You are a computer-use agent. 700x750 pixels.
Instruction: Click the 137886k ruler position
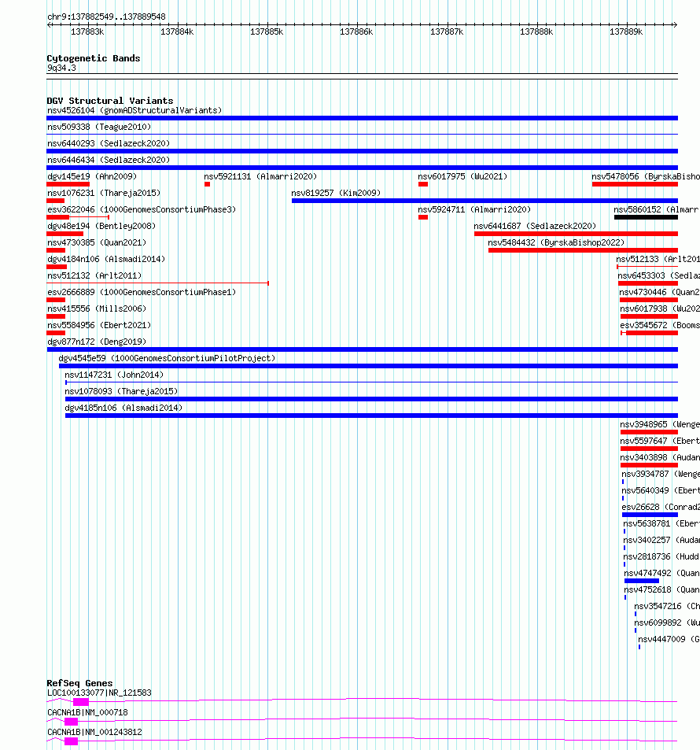(356, 31)
